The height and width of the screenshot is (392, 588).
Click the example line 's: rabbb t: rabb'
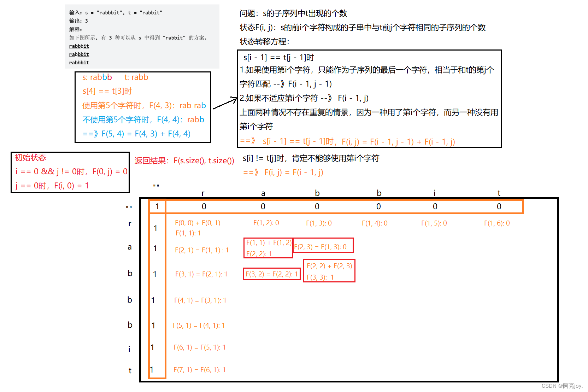[x=115, y=77]
